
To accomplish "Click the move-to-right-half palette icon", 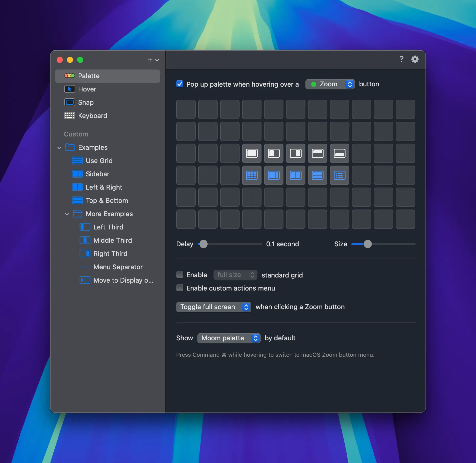I will click(295, 153).
